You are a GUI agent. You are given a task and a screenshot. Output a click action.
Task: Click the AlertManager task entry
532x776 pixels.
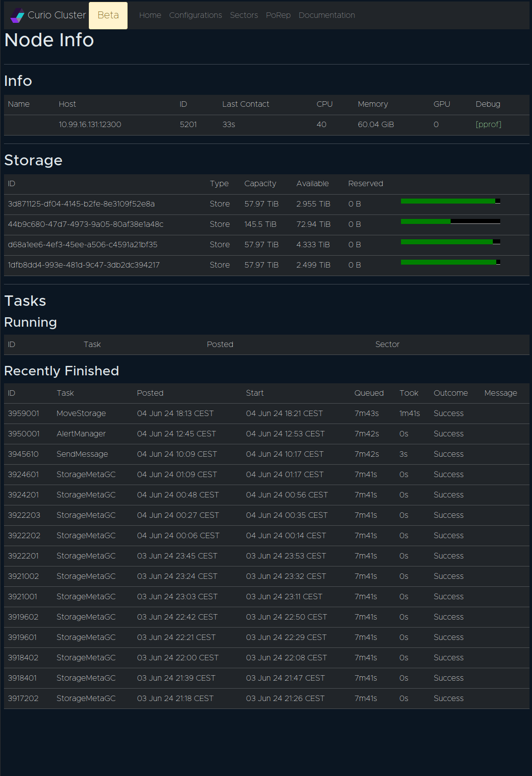[x=81, y=434]
